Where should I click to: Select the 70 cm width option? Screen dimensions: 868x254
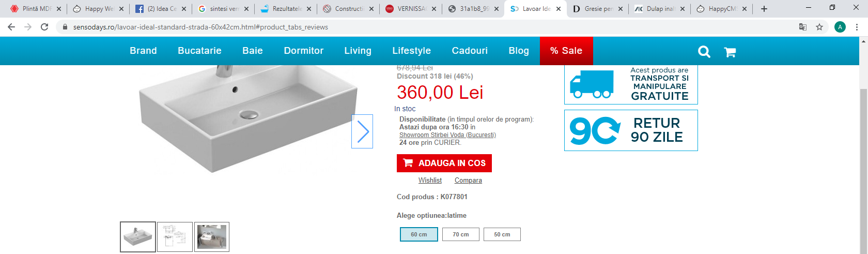pyautogui.click(x=461, y=234)
